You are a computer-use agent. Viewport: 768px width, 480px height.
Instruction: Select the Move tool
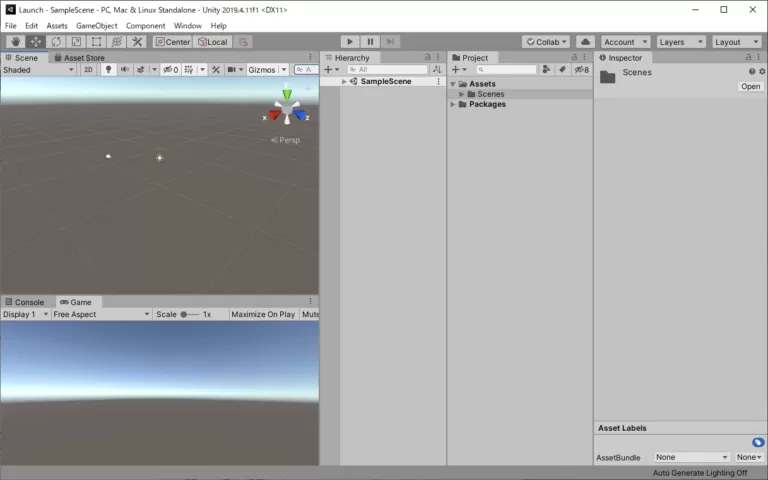(36, 42)
